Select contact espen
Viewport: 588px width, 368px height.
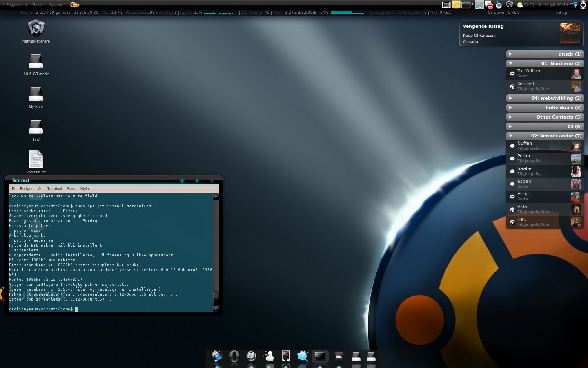point(545,184)
